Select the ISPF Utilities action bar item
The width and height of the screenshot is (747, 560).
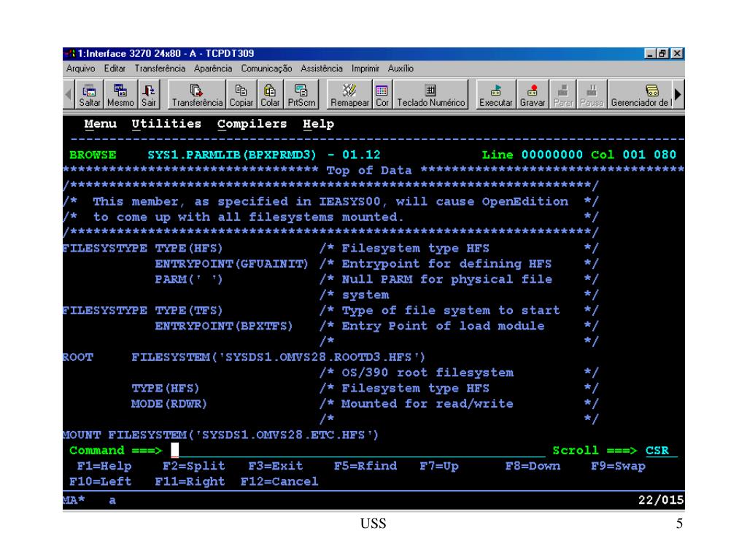[166, 124]
